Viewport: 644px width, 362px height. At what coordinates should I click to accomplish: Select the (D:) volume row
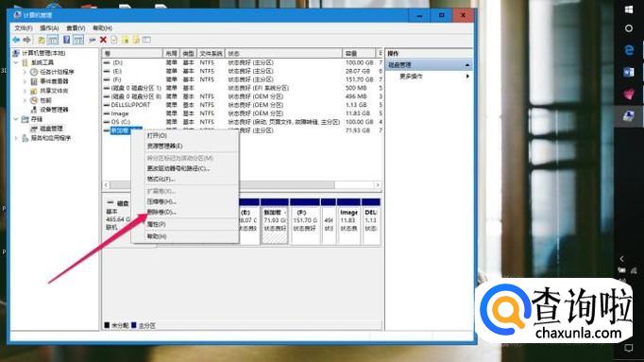tap(243, 62)
